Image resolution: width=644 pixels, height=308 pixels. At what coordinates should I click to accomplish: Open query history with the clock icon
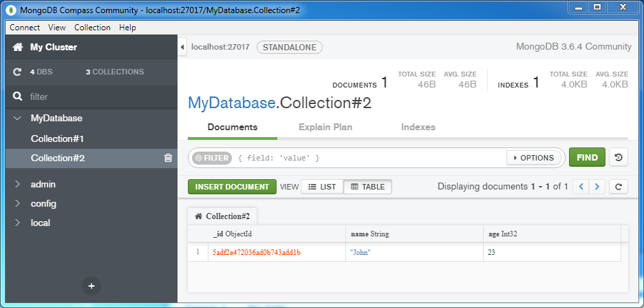(x=619, y=158)
